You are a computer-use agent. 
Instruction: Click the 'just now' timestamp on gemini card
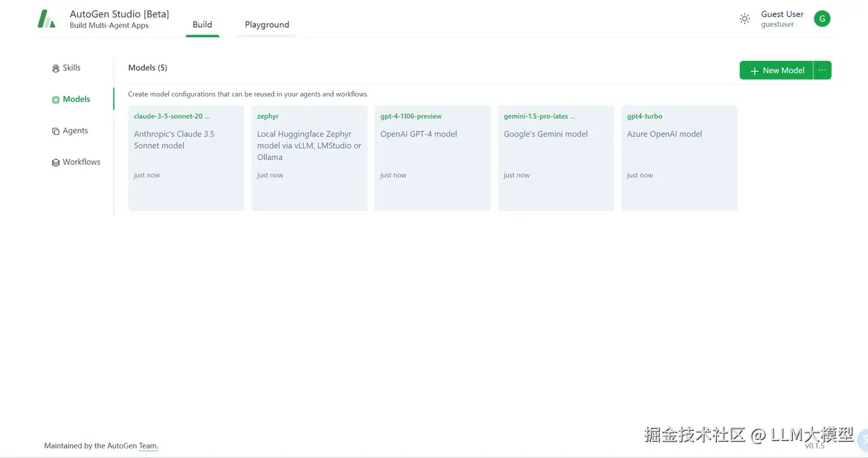tap(517, 175)
